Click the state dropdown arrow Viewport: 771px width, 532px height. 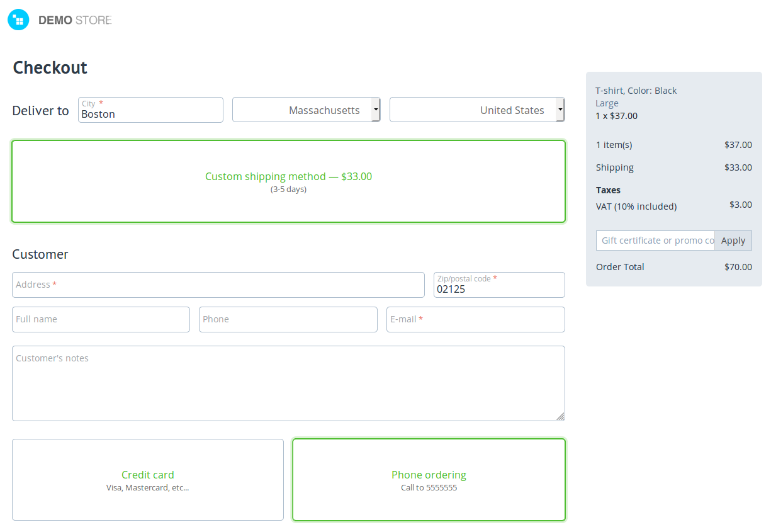point(376,110)
